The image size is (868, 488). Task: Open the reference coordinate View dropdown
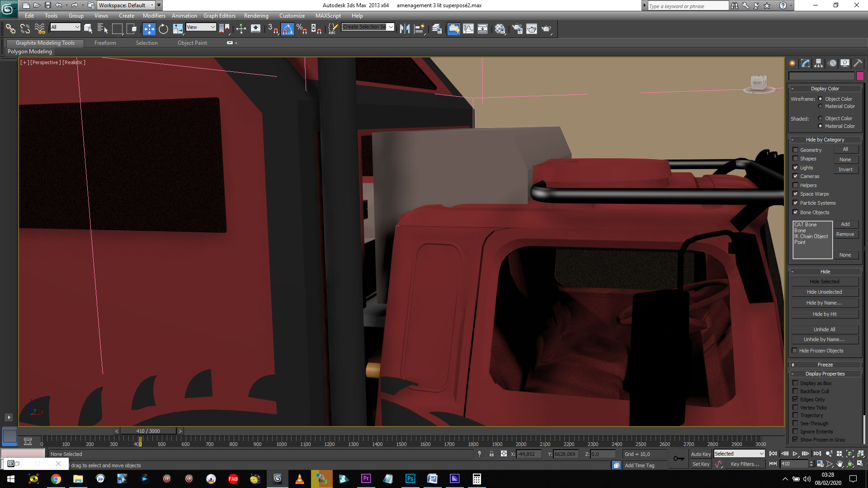(201, 27)
